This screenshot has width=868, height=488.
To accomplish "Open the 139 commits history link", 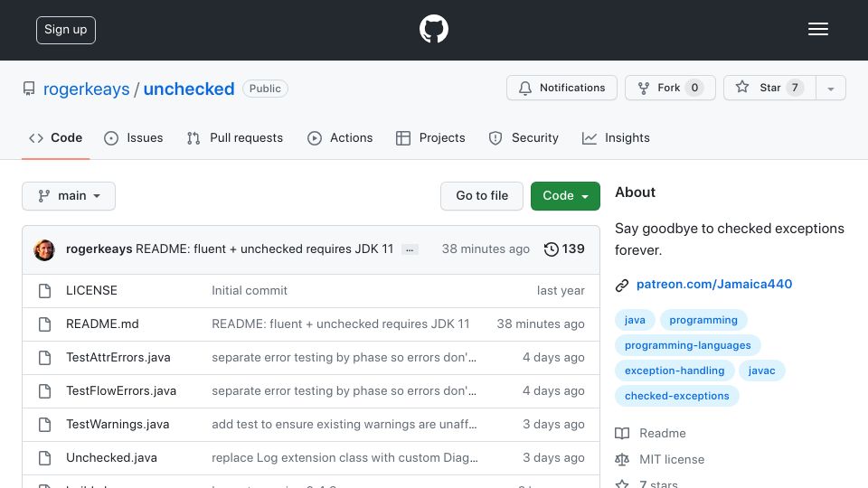I will pos(564,249).
